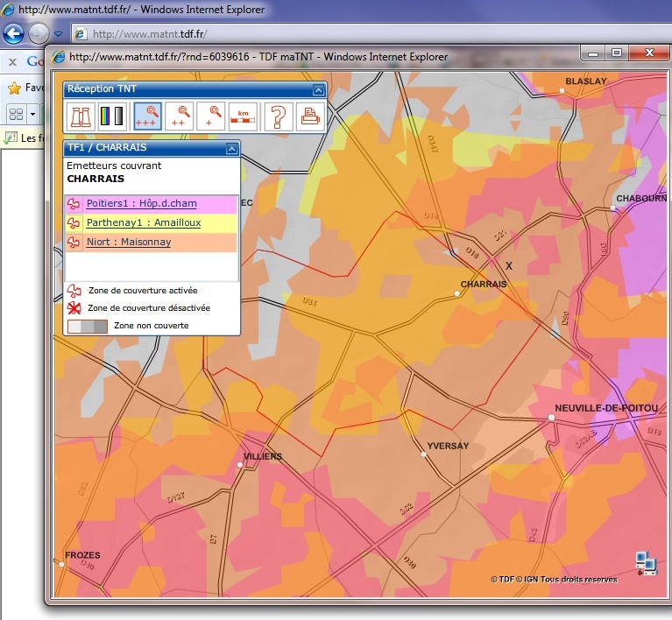Screen dimensions: 672x620
Task: Click the CHARRAIS town marker on map
Action: [456, 293]
